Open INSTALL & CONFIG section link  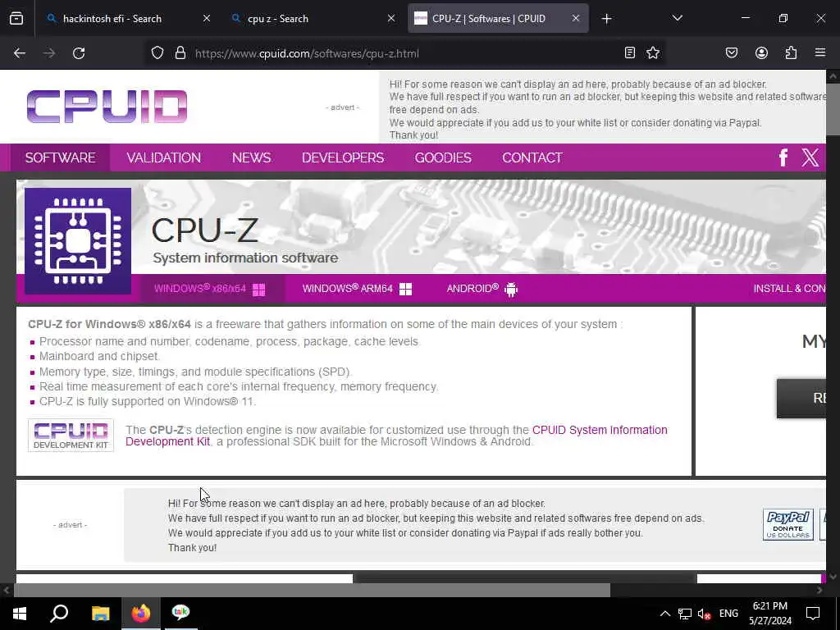(790, 289)
